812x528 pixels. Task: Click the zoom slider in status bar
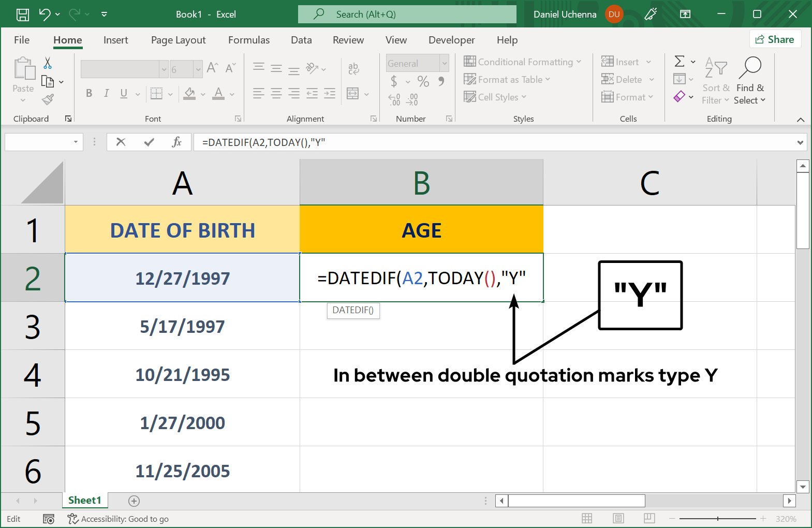[717, 519]
